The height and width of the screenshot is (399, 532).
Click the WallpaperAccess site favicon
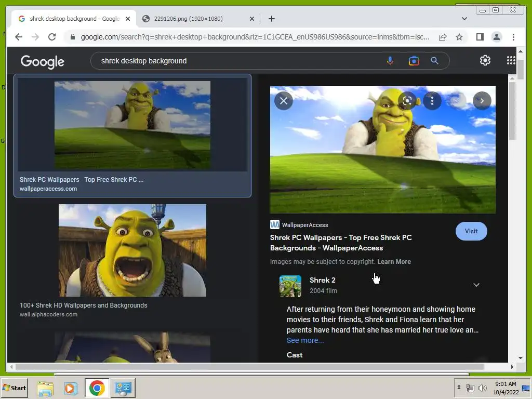click(x=274, y=224)
